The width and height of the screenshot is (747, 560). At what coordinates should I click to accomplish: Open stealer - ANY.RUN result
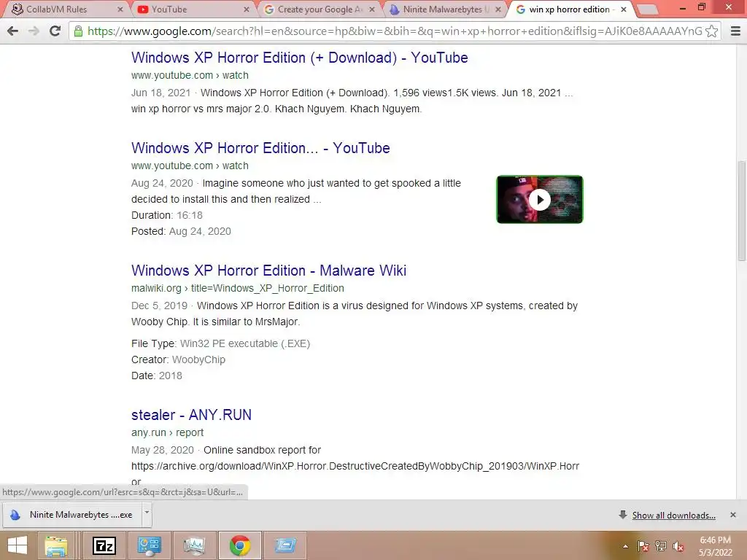[192, 415]
